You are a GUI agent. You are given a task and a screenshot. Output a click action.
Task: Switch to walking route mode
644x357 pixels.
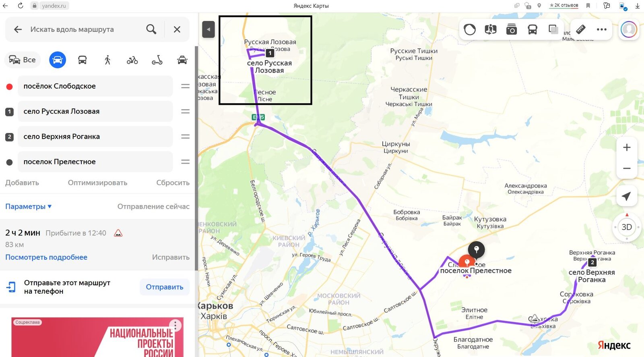click(107, 60)
